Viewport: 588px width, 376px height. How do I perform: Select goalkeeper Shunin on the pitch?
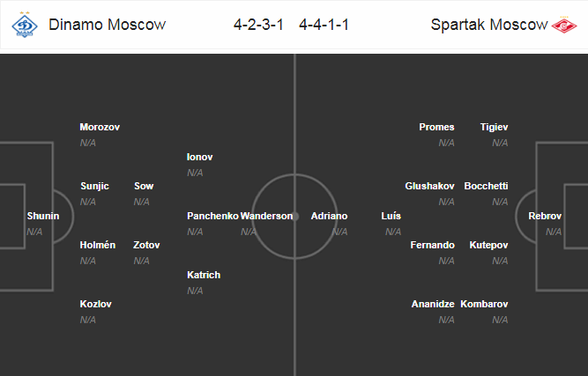pos(43,216)
